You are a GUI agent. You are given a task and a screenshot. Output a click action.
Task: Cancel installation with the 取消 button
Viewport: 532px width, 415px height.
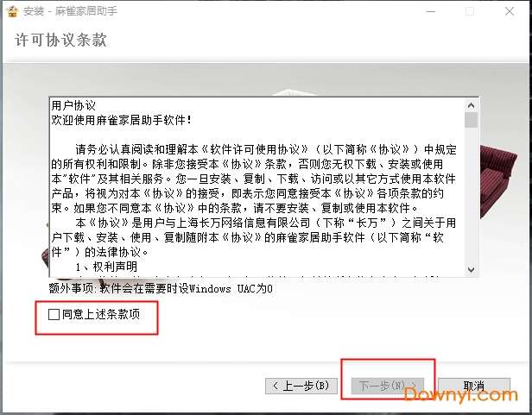pyautogui.click(x=474, y=386)
